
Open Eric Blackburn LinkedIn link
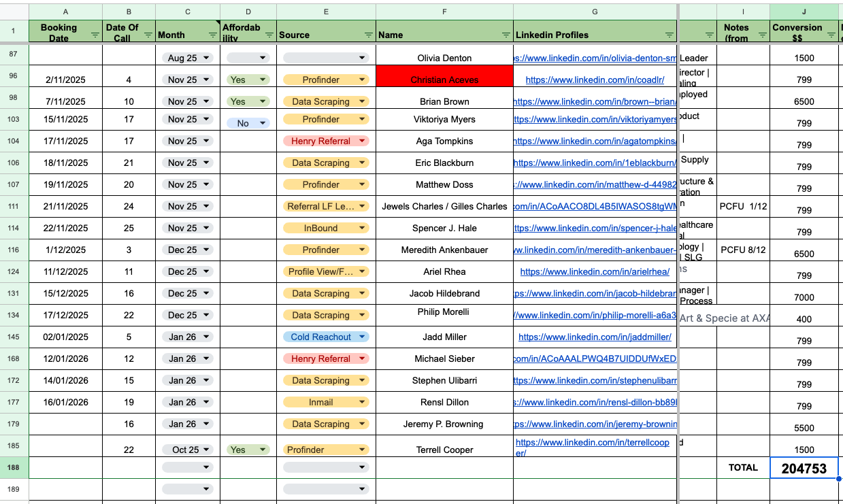click(595, 163)
